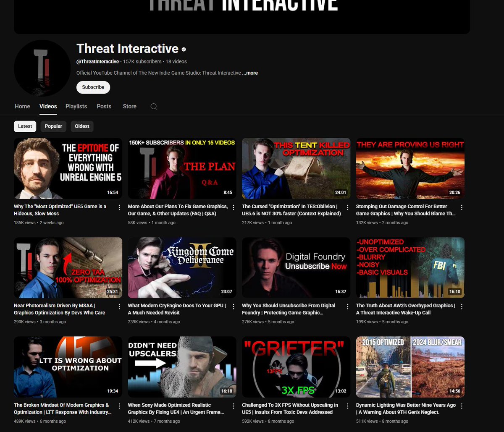Open options menu for Stomping Out Damage Control video

462,207
